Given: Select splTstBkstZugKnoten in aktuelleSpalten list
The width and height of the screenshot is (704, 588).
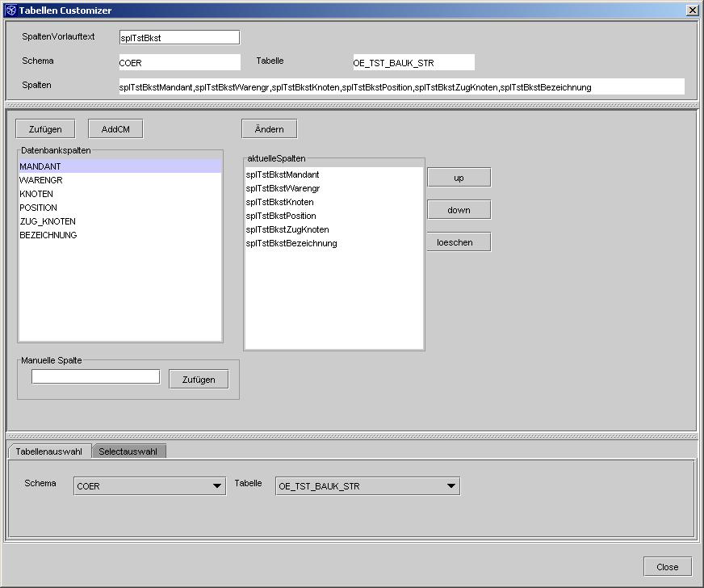Looking at the screenshot, I should pos(334,229).
